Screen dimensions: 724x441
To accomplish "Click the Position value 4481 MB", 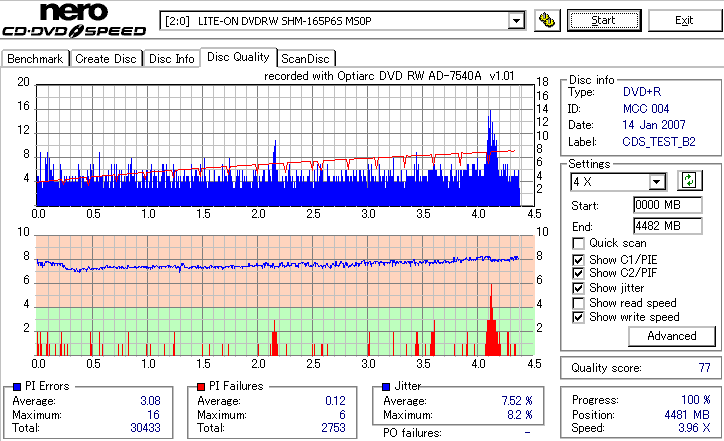I will [x=688, y=415].
